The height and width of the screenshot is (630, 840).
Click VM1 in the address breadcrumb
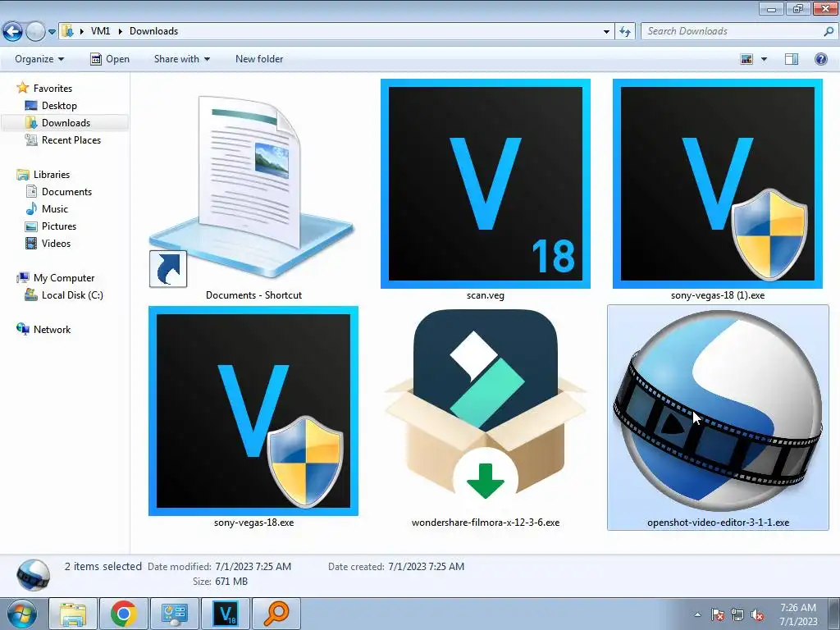[100, 31]
